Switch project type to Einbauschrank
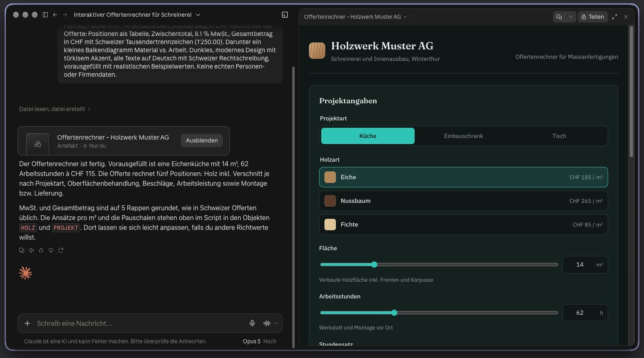This screenshot has width=644, height=358. point(463,136)
